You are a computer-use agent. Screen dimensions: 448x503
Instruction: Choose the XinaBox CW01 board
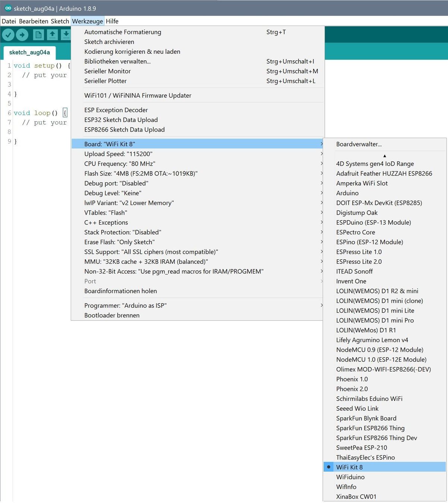point(384,497)
